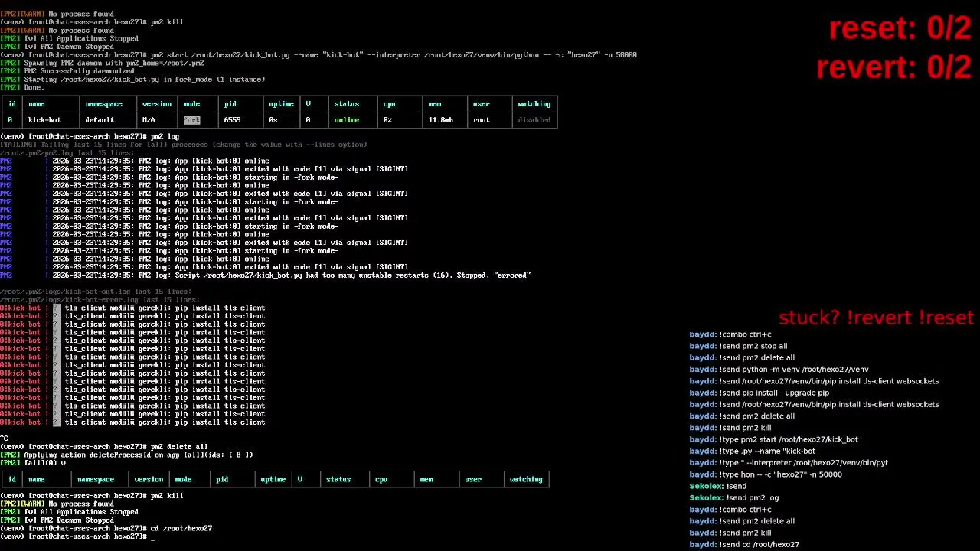Click the mem value 11.8mb

click(440, 120)
